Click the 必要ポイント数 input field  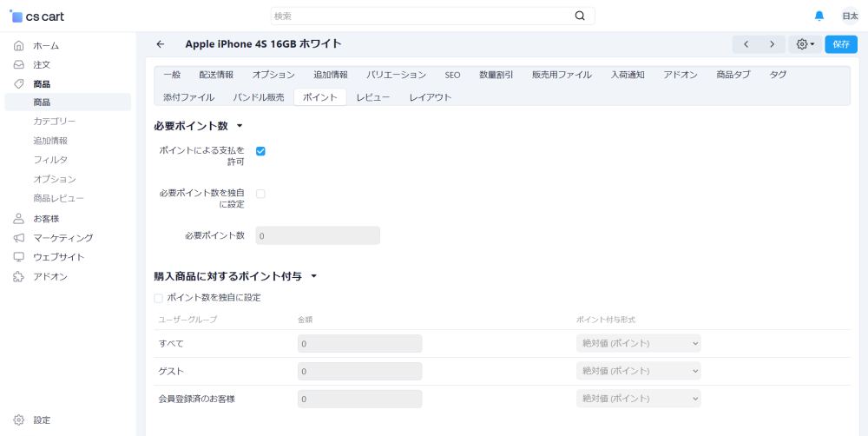[x=318, y=235]
